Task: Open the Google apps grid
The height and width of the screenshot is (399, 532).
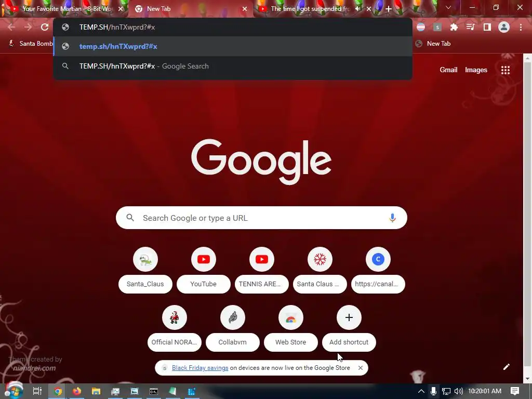Action: coord(505,70)
